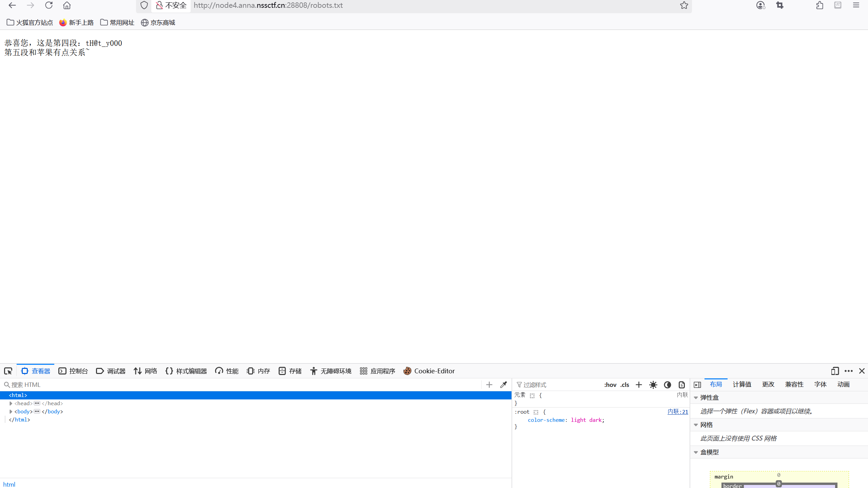Add a new CSS rule
Image resolution: width=868 pixels, height=488 pixels.
639,384
